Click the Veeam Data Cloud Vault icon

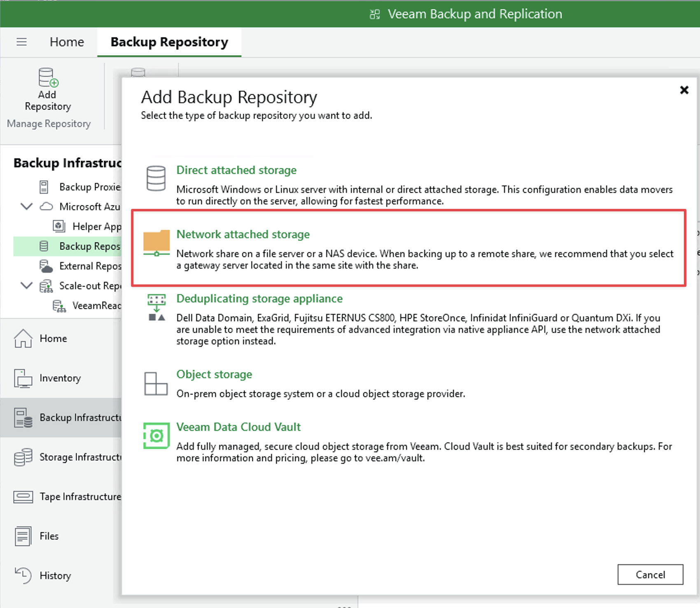pyautogui.click(x=156, y=435)
